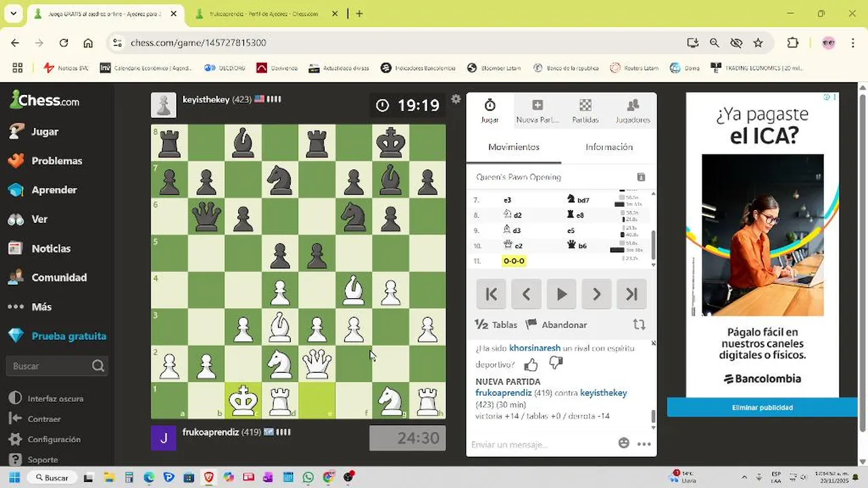Expand the Más sidebar menu
Image resolution: width=868 pixels, height=488 pixels.
(x=30, y=306)
